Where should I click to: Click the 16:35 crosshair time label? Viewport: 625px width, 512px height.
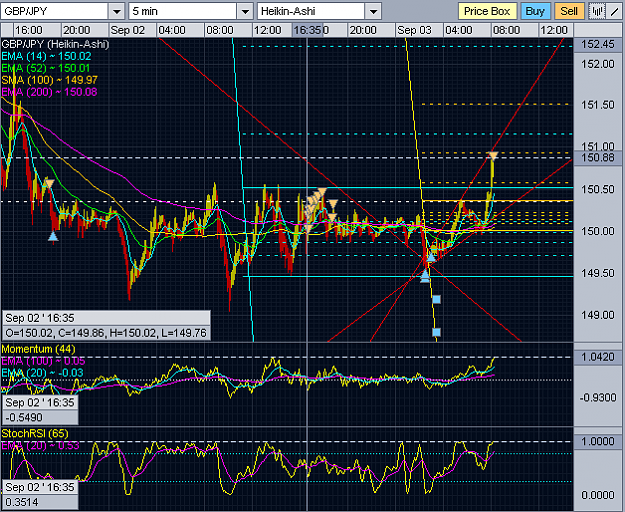click(307, 30)
